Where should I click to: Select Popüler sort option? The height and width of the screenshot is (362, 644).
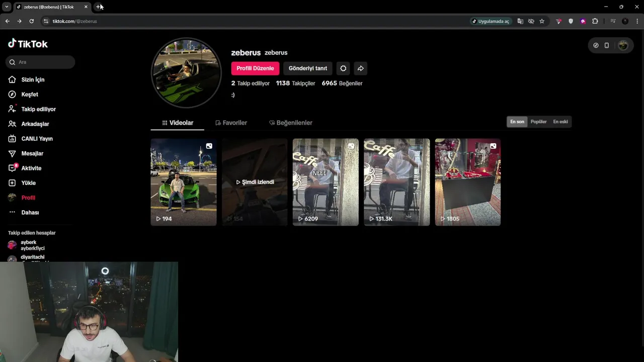(538, 122)
